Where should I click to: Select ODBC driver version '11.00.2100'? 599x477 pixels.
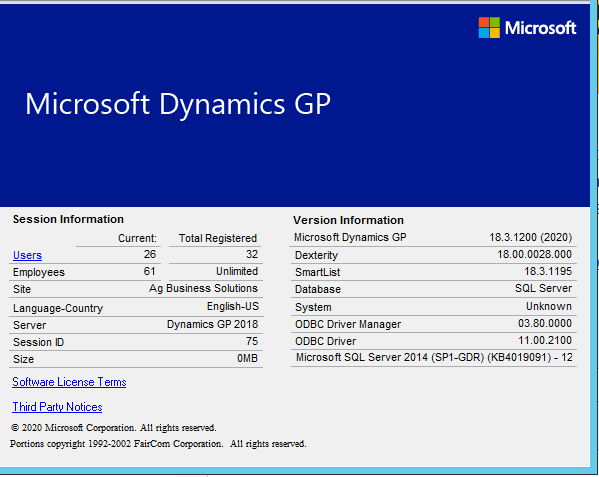[545, 340]
